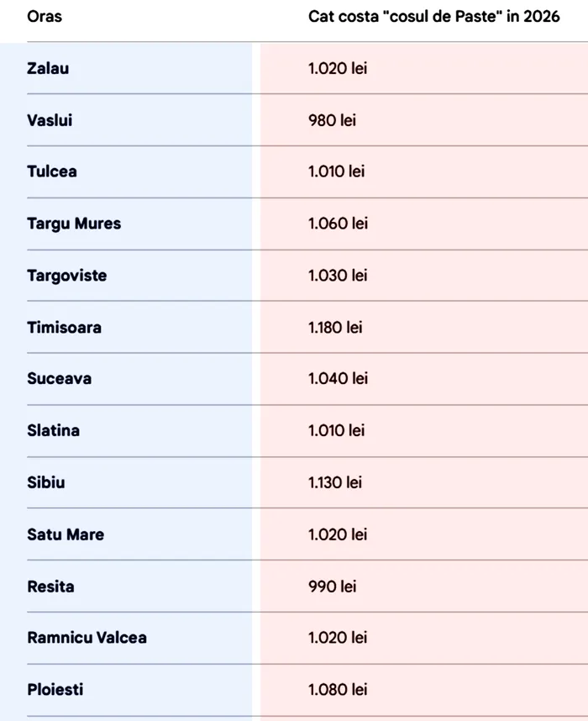
Task: Click the Resita row label
Action: [x=50, y=586]
